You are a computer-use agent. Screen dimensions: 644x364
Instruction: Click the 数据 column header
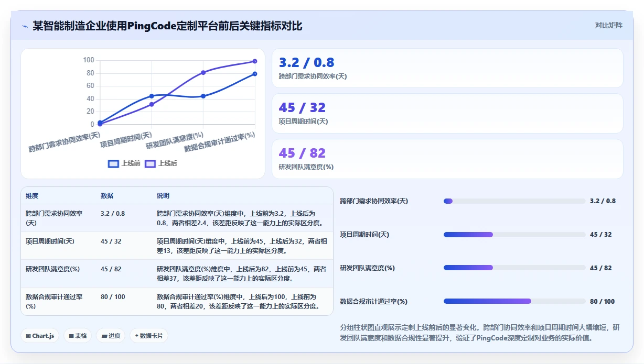(x=107, y=196)
